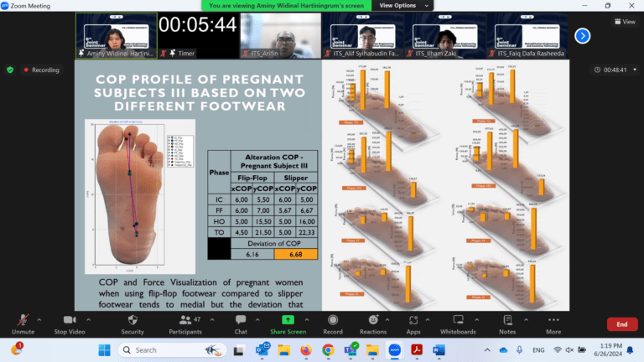The image size is (644, 362).
Task: Click the green encryption shield icon
Action: (10, 70)
